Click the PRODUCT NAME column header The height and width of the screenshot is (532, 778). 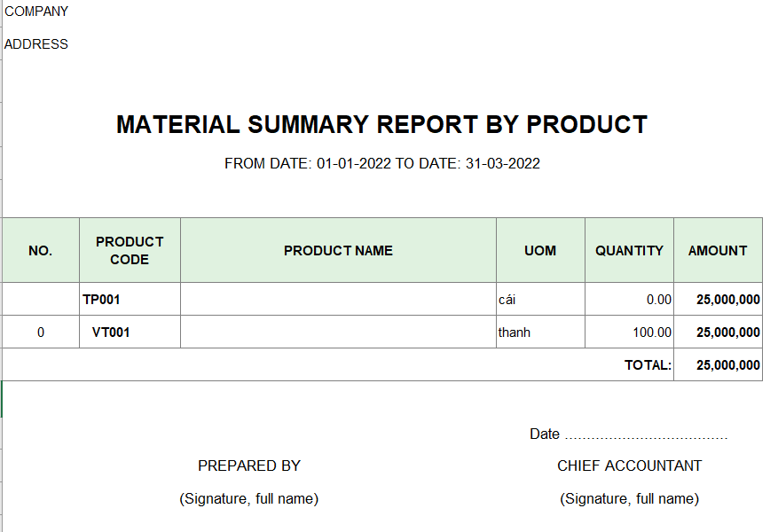338,250
